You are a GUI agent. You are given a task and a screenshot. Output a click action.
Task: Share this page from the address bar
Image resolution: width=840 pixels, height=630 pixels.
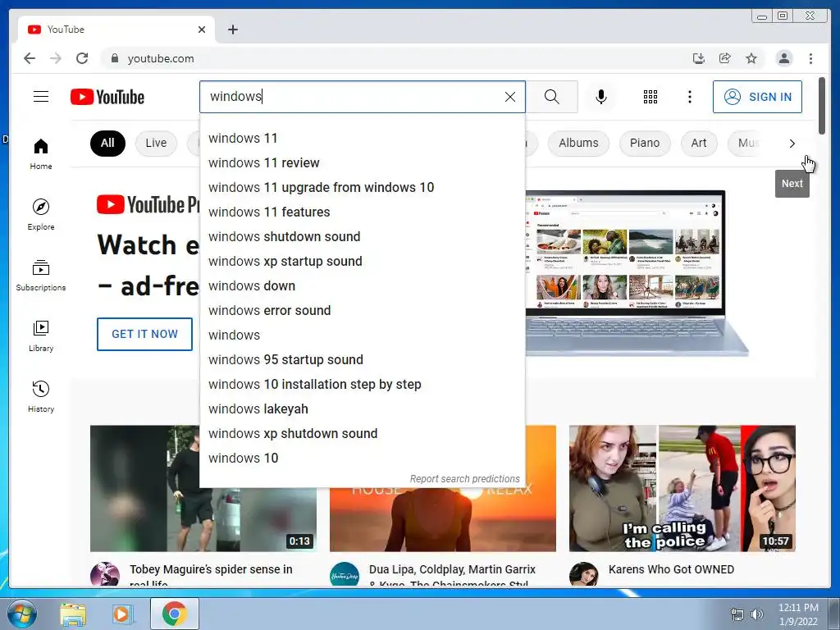coord(725,58)
